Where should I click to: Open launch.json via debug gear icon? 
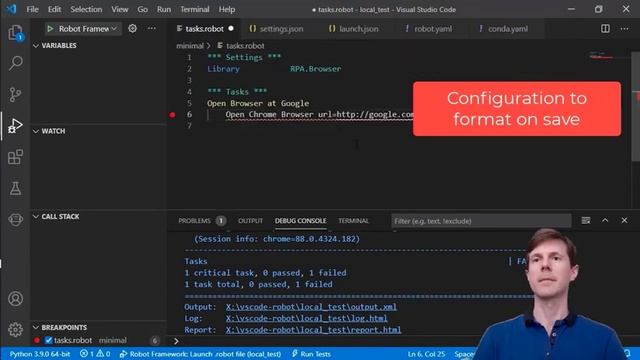132,29
